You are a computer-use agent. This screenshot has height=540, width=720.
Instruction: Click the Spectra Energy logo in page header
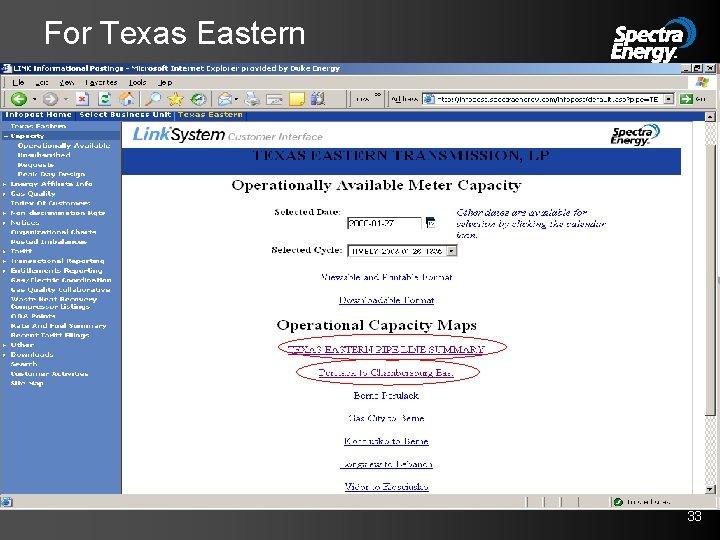point(635,135)
